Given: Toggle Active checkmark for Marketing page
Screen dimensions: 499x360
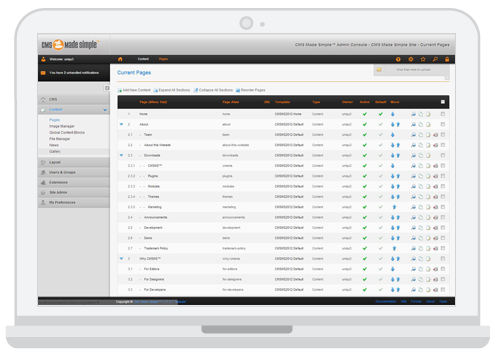Looking at the screenshot, I should tap(365, 207).
